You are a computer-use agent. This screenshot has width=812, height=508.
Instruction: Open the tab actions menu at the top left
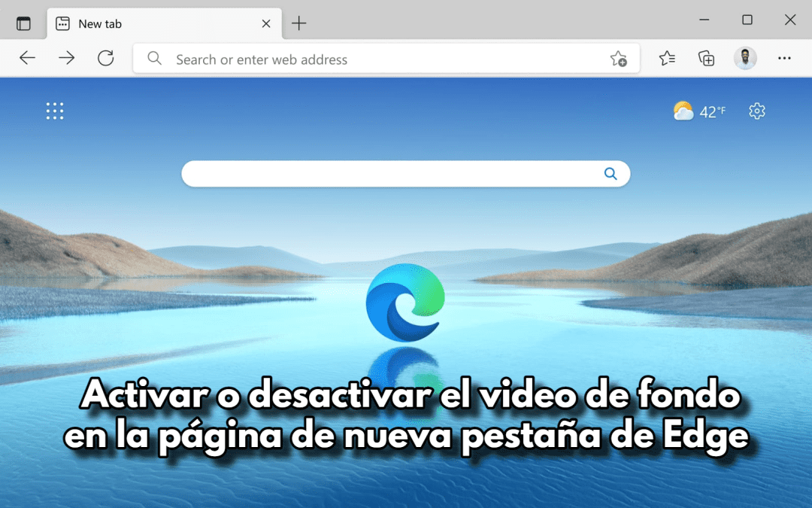pyautogui.click(x=23, y=23)
